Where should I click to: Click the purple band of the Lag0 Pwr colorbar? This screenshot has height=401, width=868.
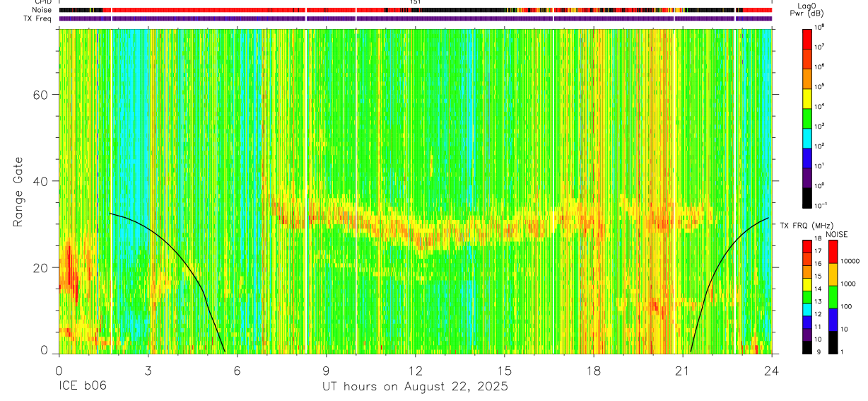tap(808, 178)
